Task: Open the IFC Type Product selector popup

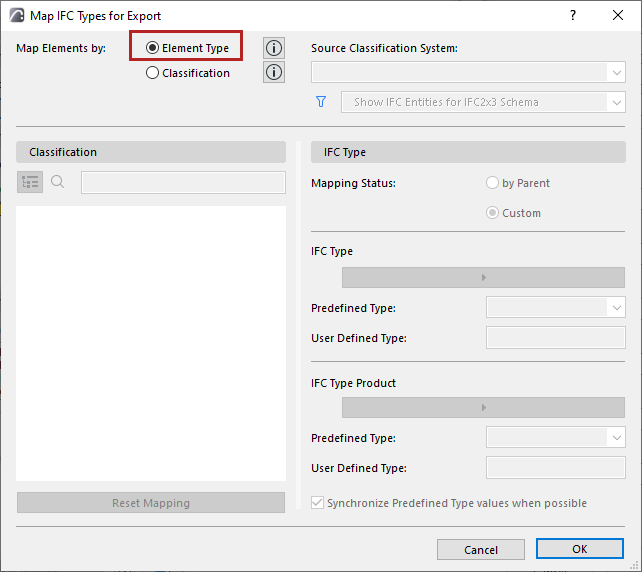Action: (483, 407)
